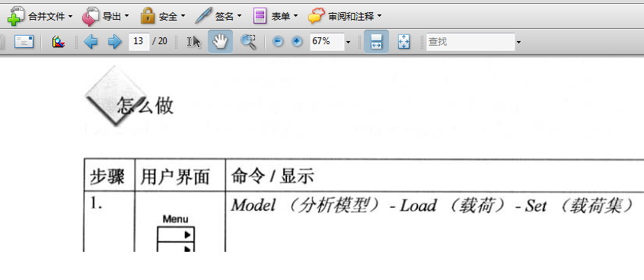644x280 pixels.
Task: Toggle the fit width scrolling mode
Action: [x=376, y=41]
